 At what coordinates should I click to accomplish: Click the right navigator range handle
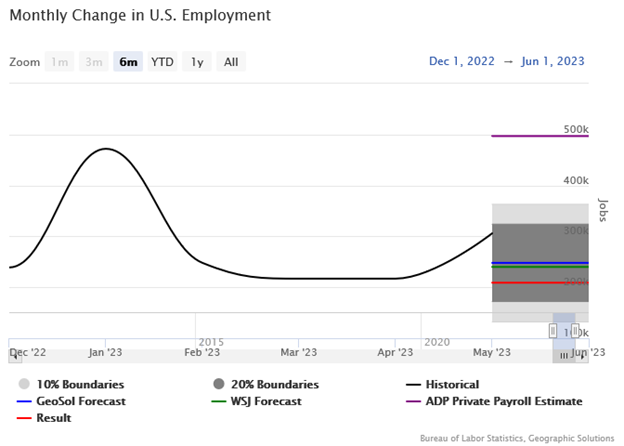(x=575, y=330)
